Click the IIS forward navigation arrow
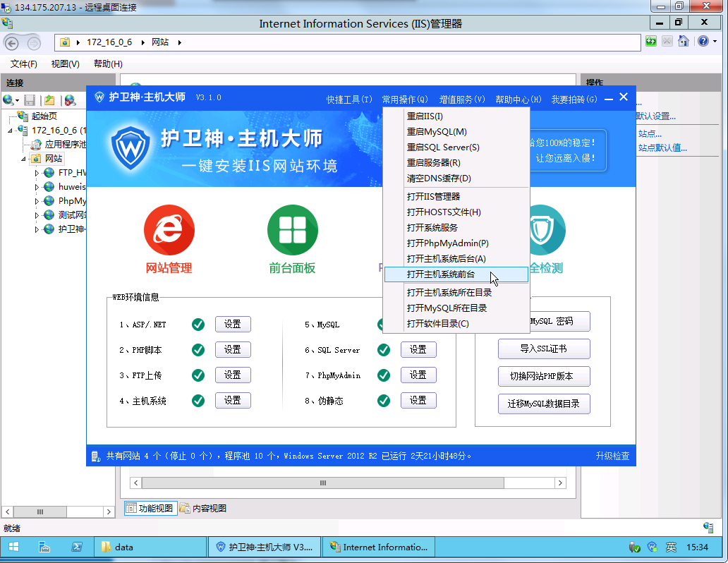The image size is (728, 563). point(34,44)
